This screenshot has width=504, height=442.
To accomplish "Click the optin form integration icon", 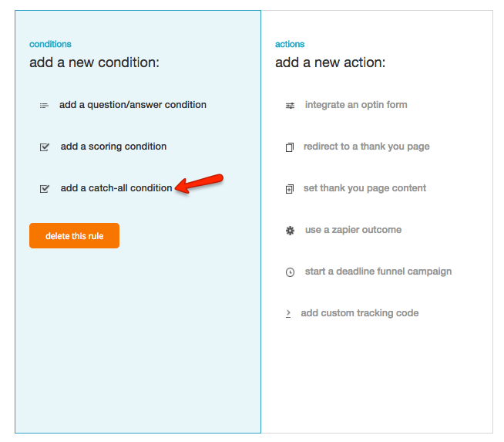I will [290, 106].
